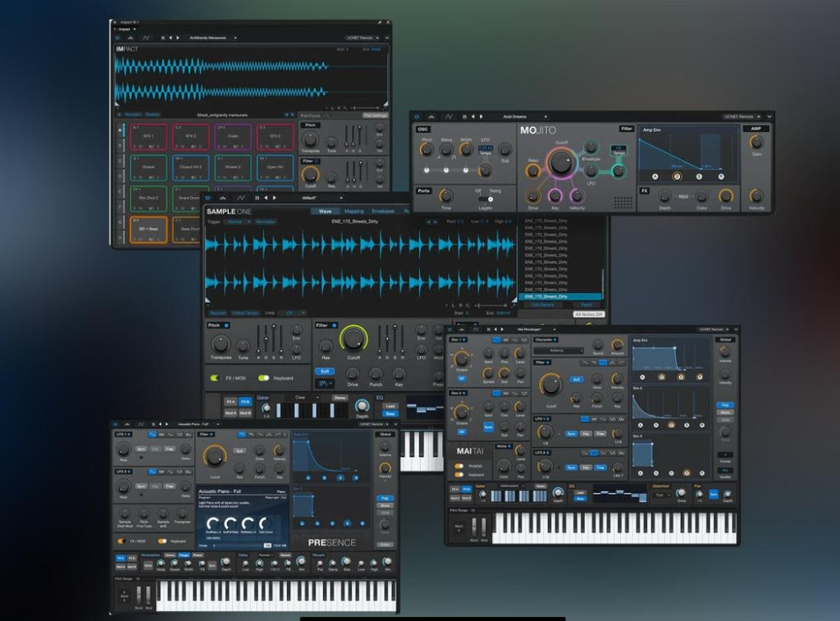Toggle the FX / MOD switch in Presence

point(121,541)
